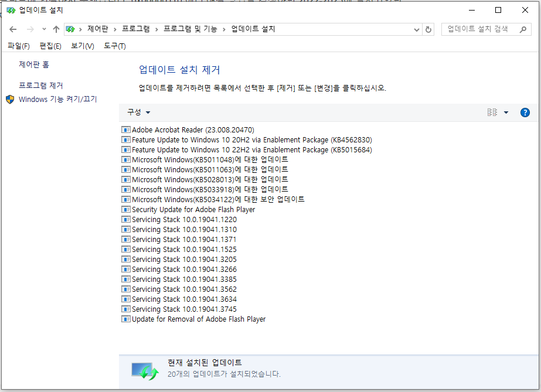Open the 도구(T) menu

(114, 46)
